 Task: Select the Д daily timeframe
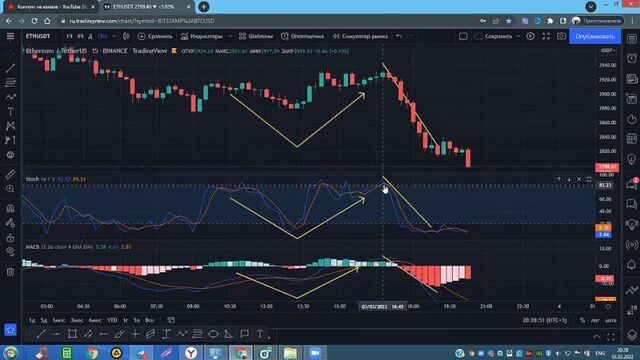pos(90,36)
